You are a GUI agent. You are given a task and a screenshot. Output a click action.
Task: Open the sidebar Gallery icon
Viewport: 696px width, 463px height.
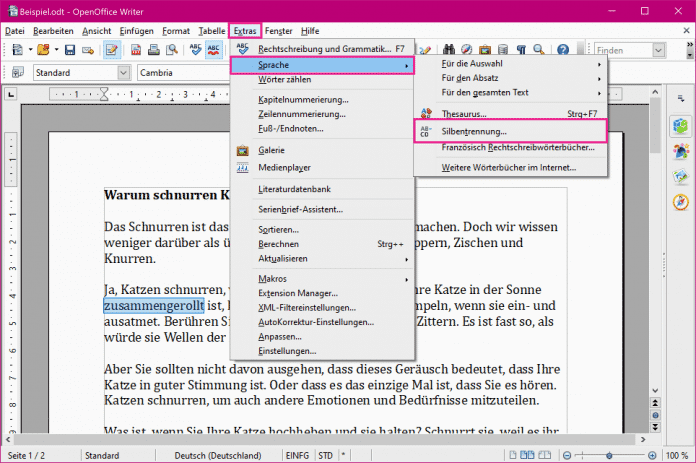679,178
